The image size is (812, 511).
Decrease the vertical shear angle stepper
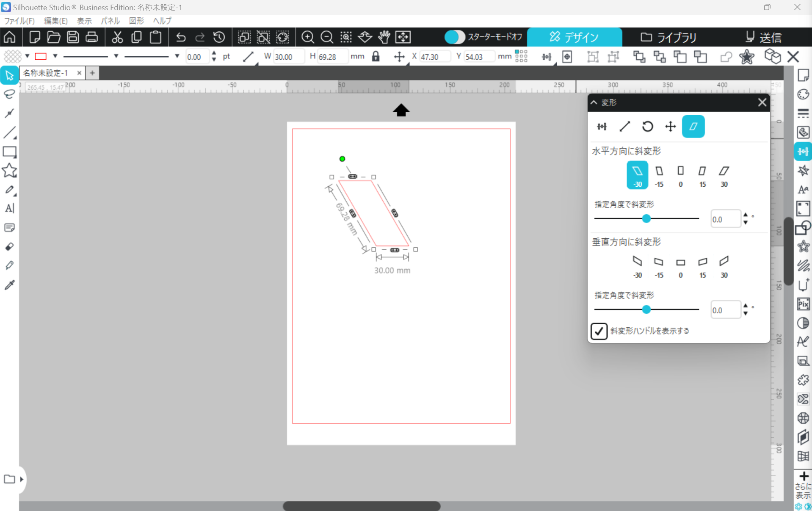tap(746, 314)
